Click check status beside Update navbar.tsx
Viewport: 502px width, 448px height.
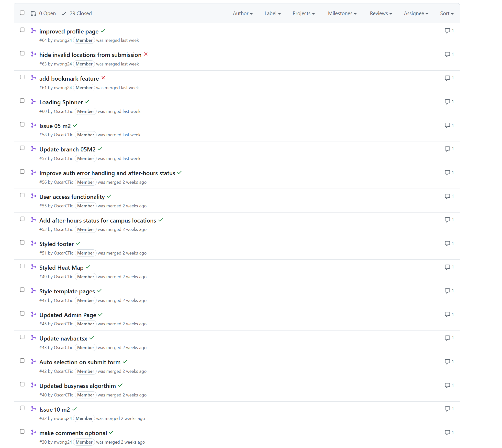point(91,338)
